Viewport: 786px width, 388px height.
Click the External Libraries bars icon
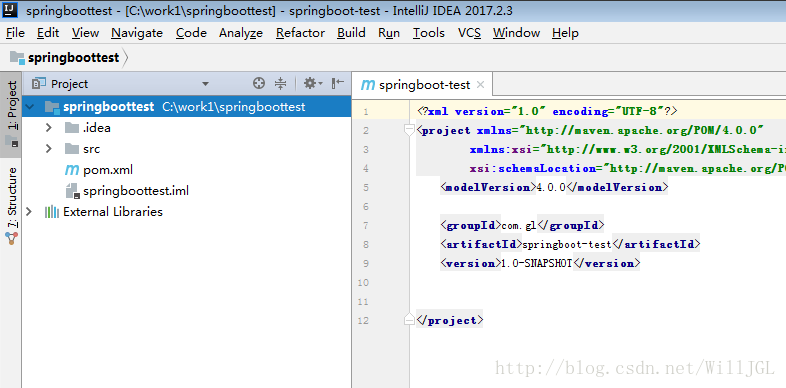52,212
